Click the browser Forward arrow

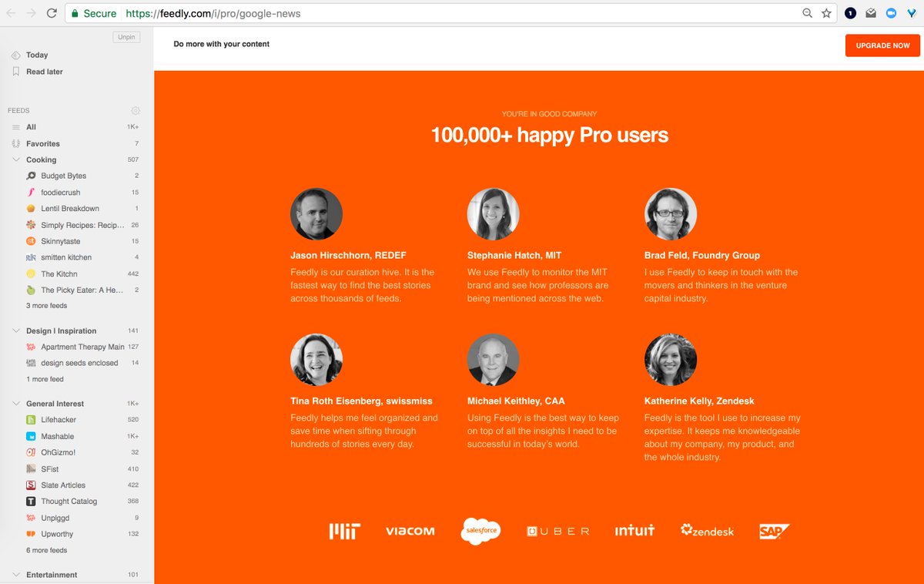[x=32, y=13]
